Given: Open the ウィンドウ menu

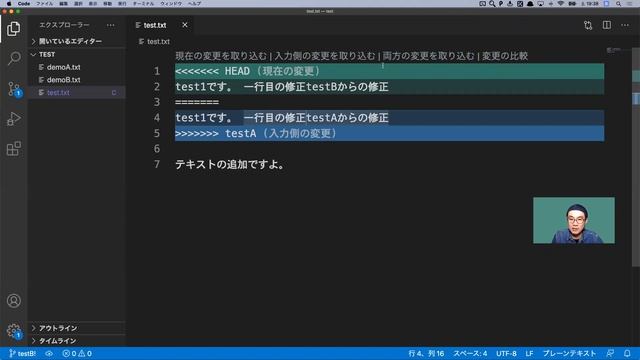Looking at the screenshot, I should [x=171, y=4].
